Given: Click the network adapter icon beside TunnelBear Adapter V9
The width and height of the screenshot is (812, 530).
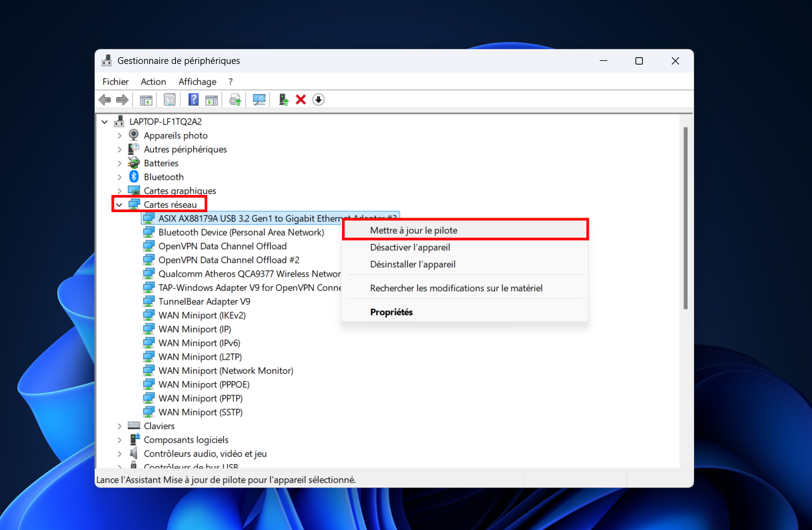Looking at the screenshot, I should [x=148, y=301].
